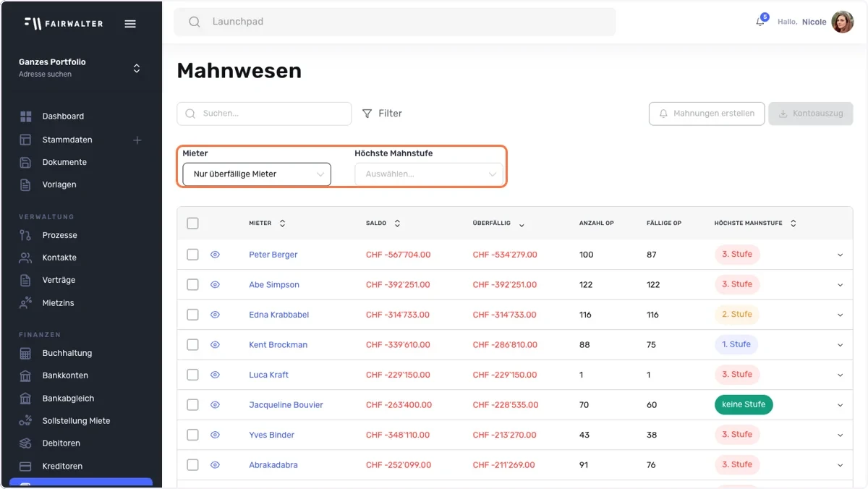
Task: Sort by Höchste Mahnstufe column arrows
Action: coord(793,224)
